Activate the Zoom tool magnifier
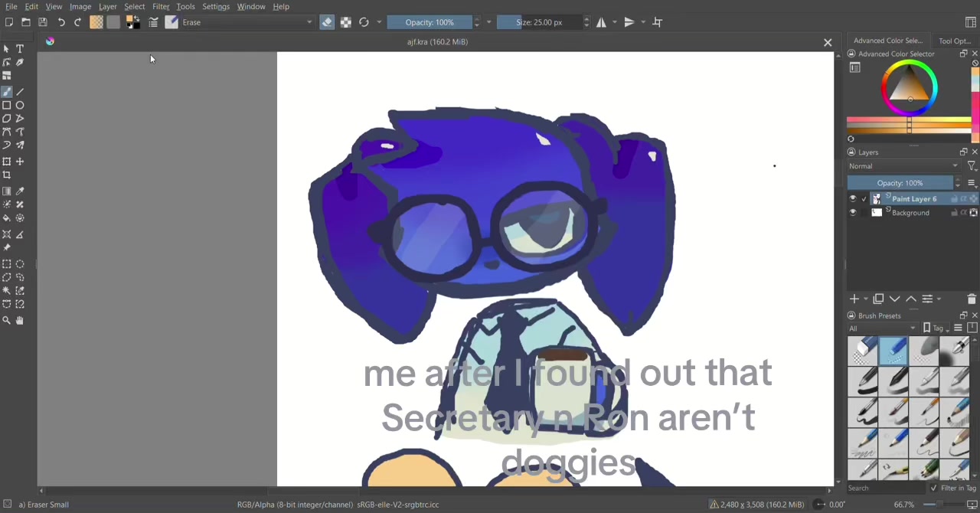The image size is (980, 513). pos(7,321)
